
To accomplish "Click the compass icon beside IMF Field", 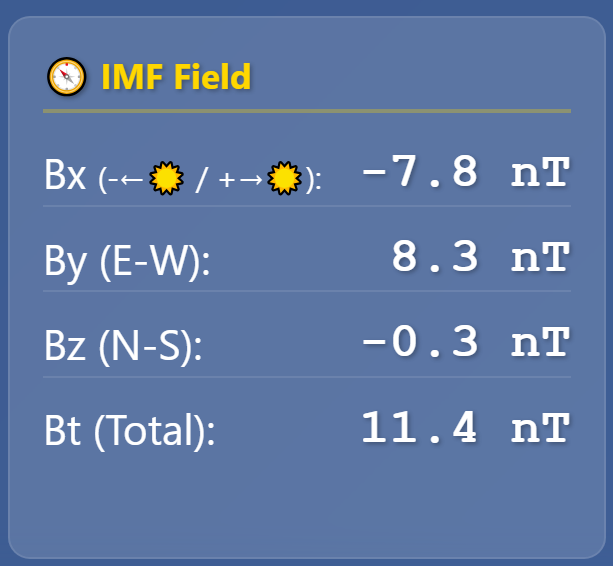I will coord(66,77).
